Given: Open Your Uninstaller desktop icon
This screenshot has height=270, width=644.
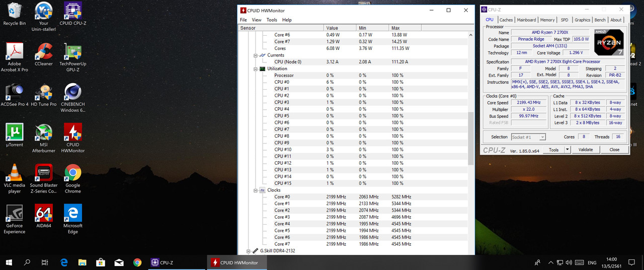Looking at the screenshot, I should 44,17.
